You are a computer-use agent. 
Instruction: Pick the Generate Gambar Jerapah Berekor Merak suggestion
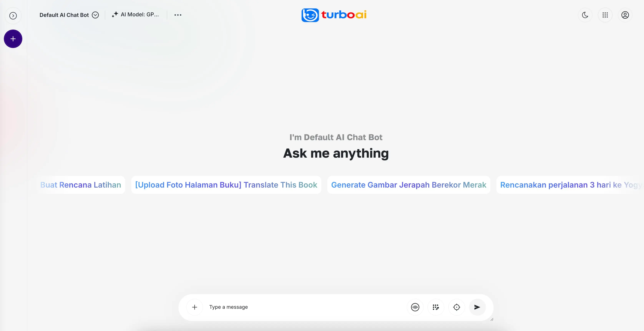408,185
